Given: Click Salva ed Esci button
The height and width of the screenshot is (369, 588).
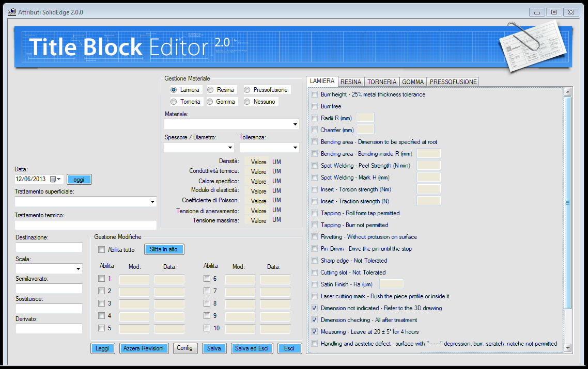Looking at the screenshot, I should (252, 348).
